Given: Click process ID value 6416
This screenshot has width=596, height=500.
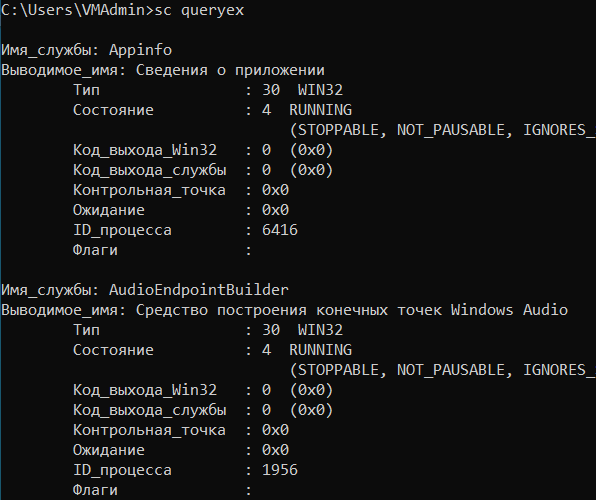Looking at the screenshot, I should tap(280, 230).
